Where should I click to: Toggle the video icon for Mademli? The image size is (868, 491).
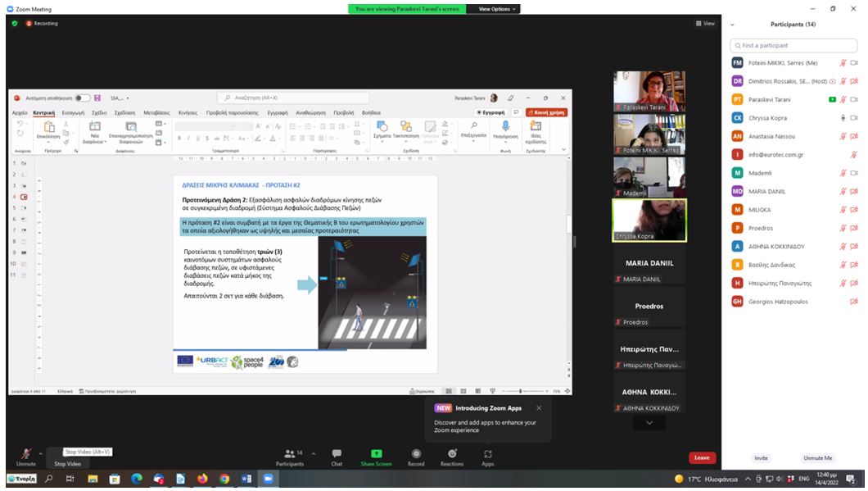pyautogui.click(x=854, y=173)
